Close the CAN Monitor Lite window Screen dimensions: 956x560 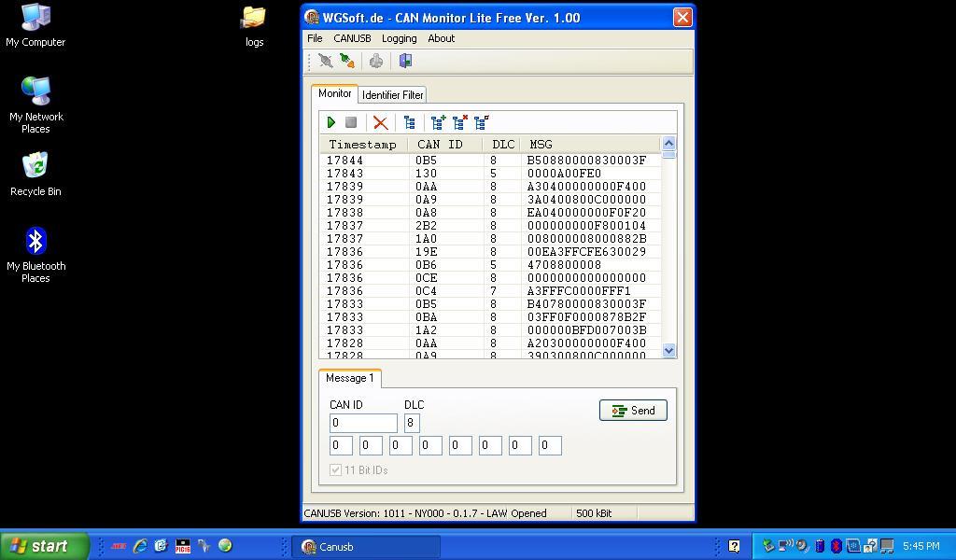(682, 17)
